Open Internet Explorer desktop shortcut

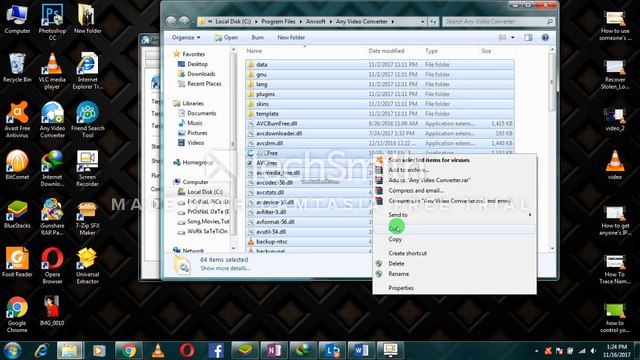coord(87,71)
